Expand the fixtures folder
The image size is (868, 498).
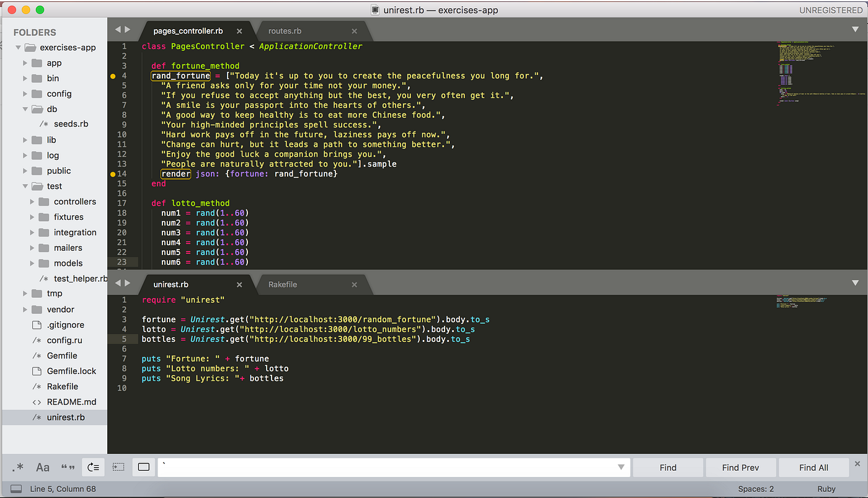[32, 217]
